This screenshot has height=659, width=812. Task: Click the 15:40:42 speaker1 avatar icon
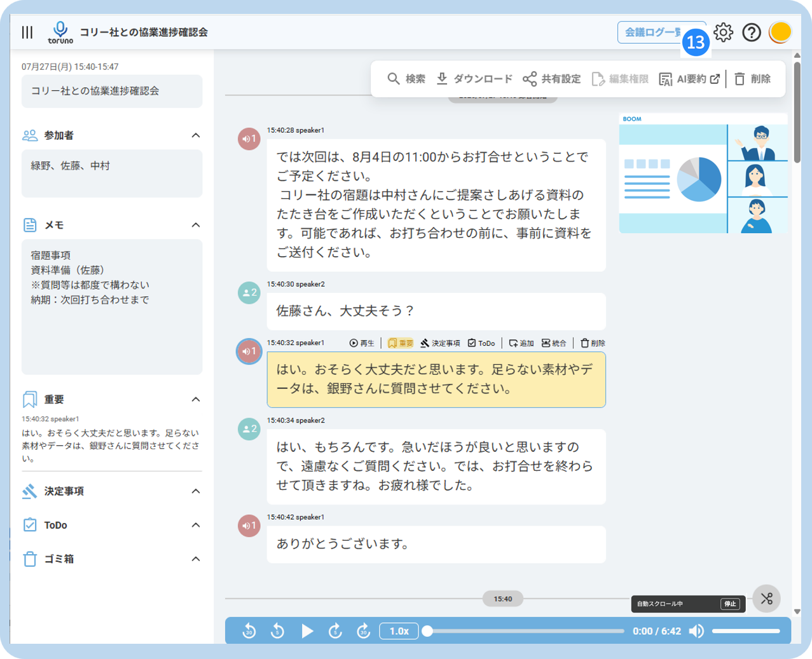point(249,526)
